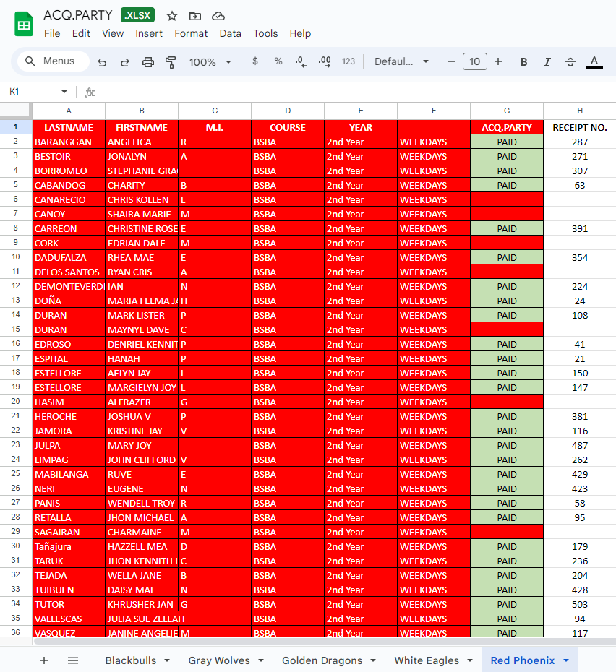Increase font size with plus button
This screenshot has width=616, height=672.
click(x=498, y=61)
